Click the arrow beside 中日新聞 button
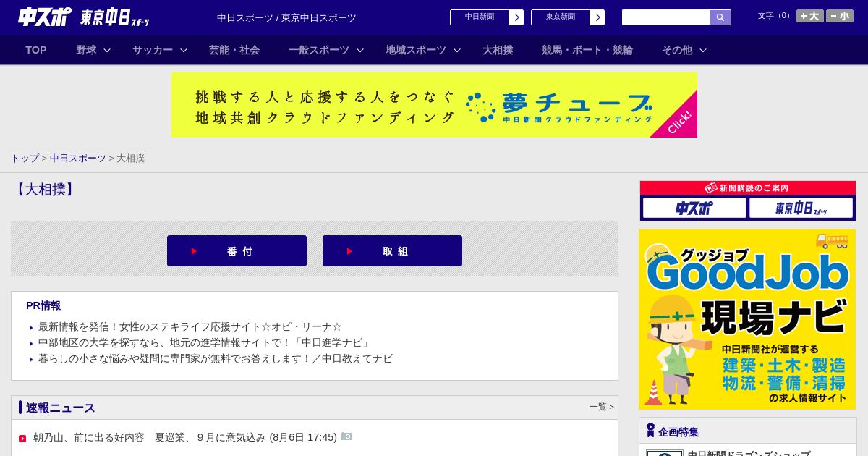 516,17
